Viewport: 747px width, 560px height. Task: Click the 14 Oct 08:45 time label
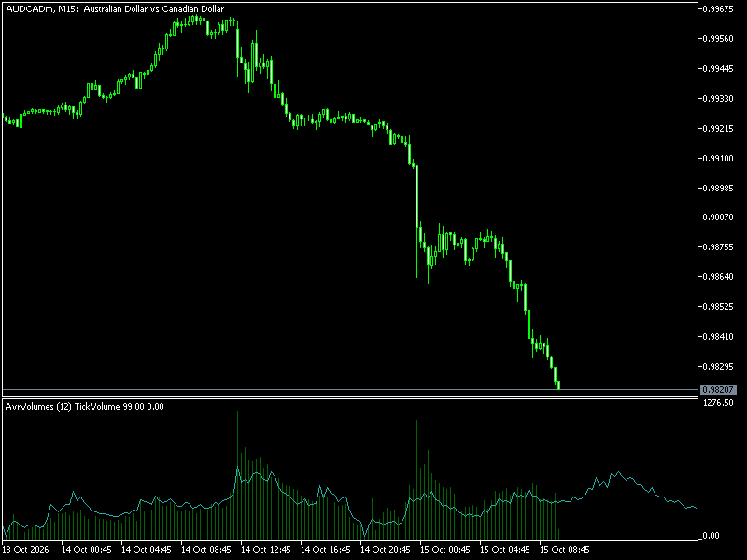206,550
